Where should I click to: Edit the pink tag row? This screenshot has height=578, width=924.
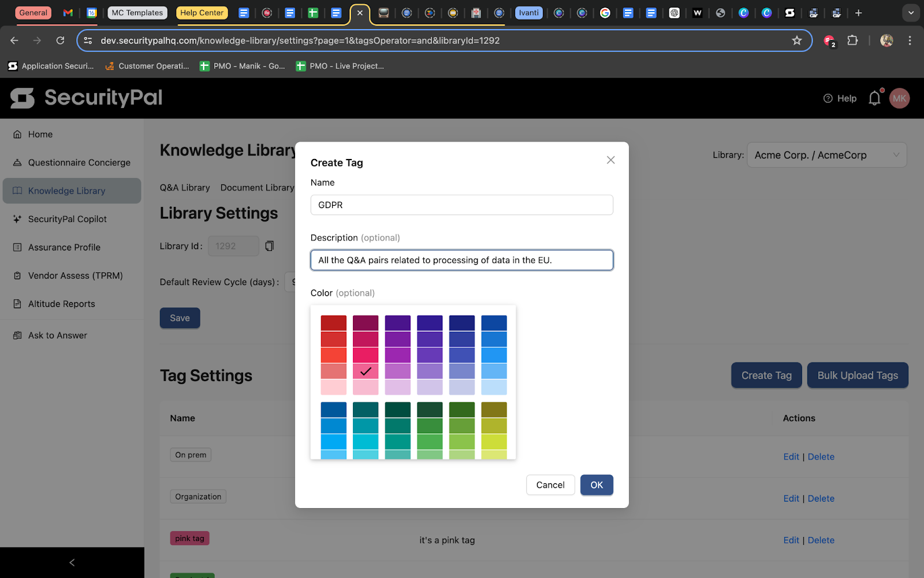[x=791, y=540]
